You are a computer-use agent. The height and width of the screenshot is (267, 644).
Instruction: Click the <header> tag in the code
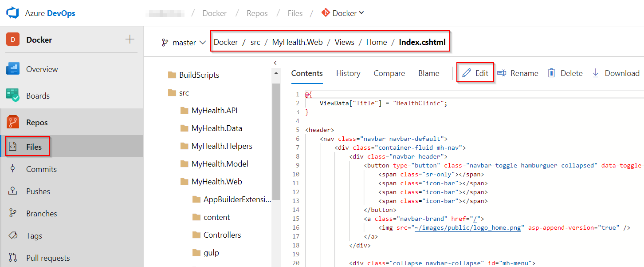coord(319,130)
